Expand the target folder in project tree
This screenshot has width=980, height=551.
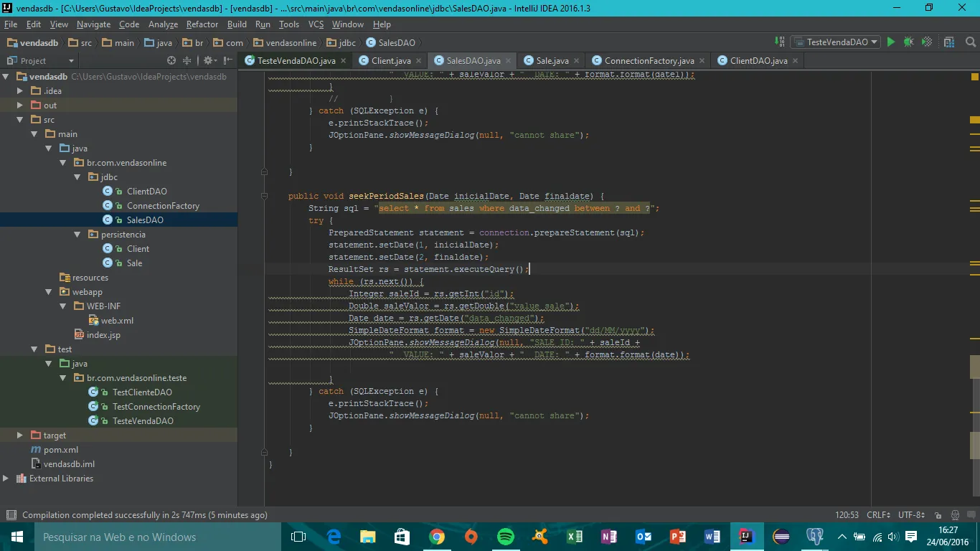tap(20, 435)
